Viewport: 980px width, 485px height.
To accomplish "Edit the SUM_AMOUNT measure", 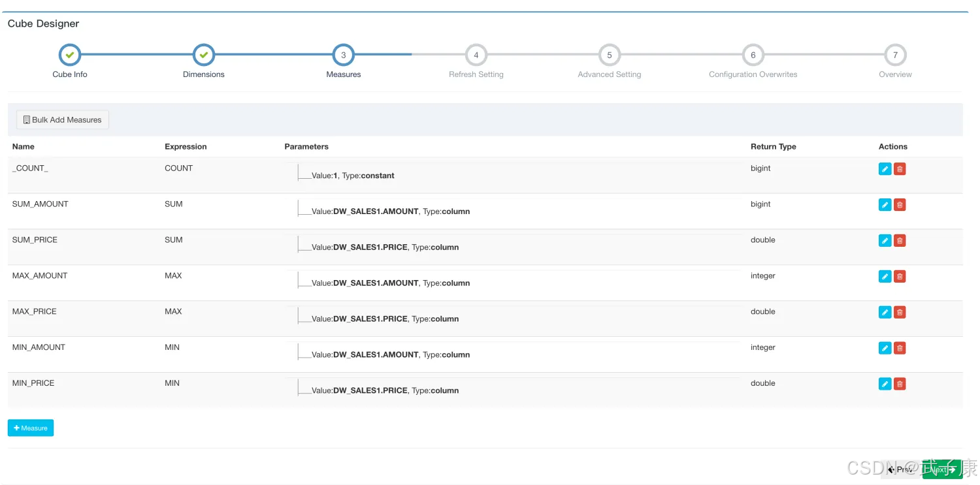I will 885,205.
